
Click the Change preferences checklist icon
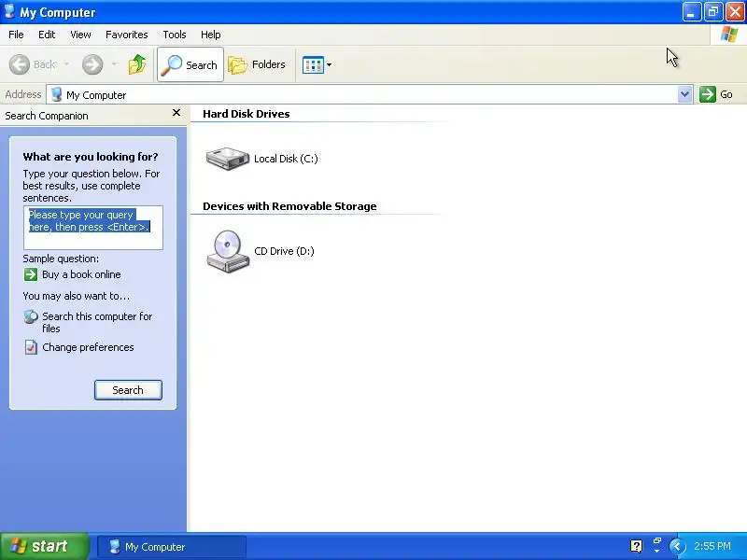tap(31, 347)
